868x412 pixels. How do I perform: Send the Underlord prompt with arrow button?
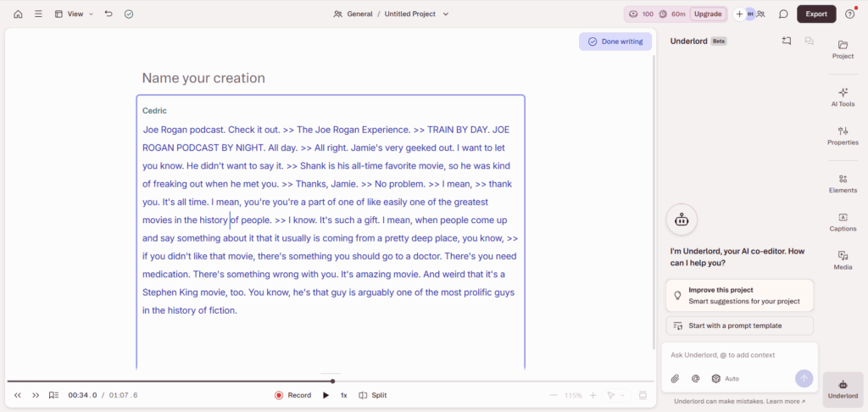pyautogui.click(x=804, y=379)
